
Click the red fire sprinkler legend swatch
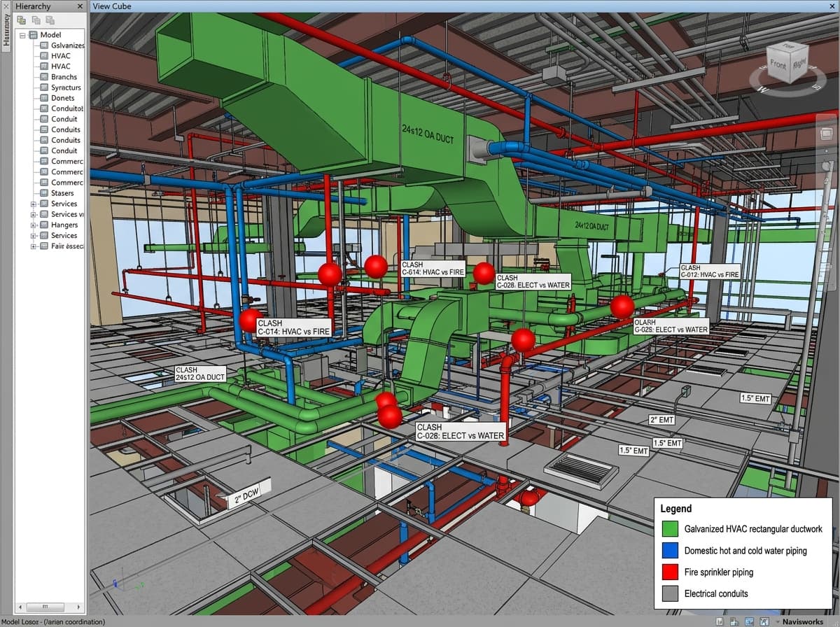tap(670, 572)
